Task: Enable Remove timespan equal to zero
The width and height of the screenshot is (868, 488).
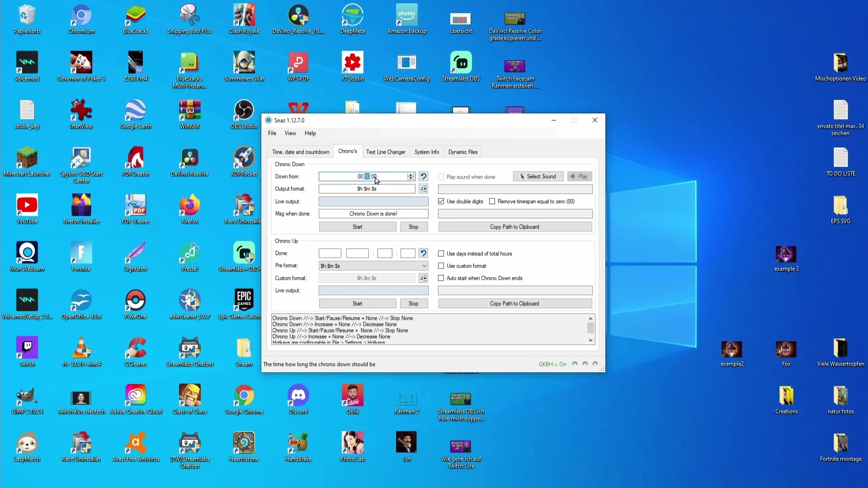Action: click(x=492, y=202)
